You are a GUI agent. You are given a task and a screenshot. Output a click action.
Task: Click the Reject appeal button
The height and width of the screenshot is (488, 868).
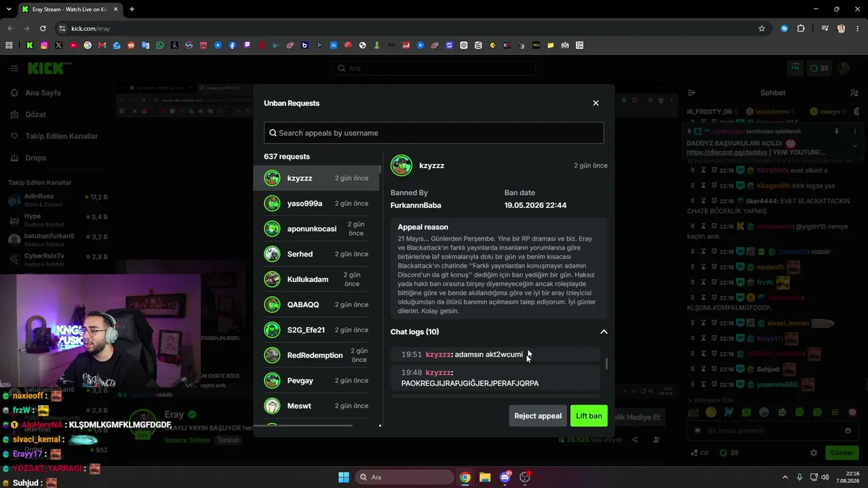pyautogui.click(x=538, y=415)
